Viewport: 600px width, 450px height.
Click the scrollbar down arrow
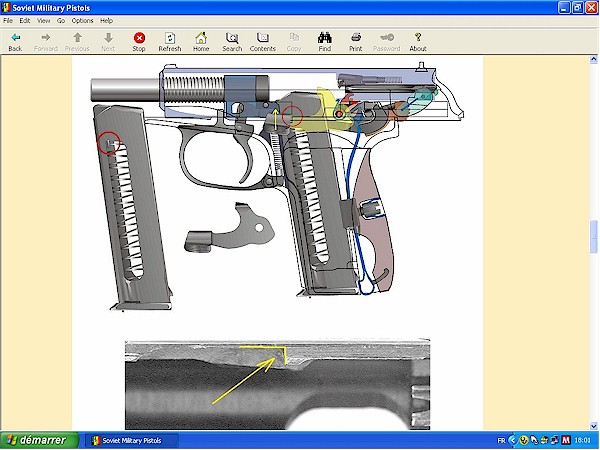[593, 426]
